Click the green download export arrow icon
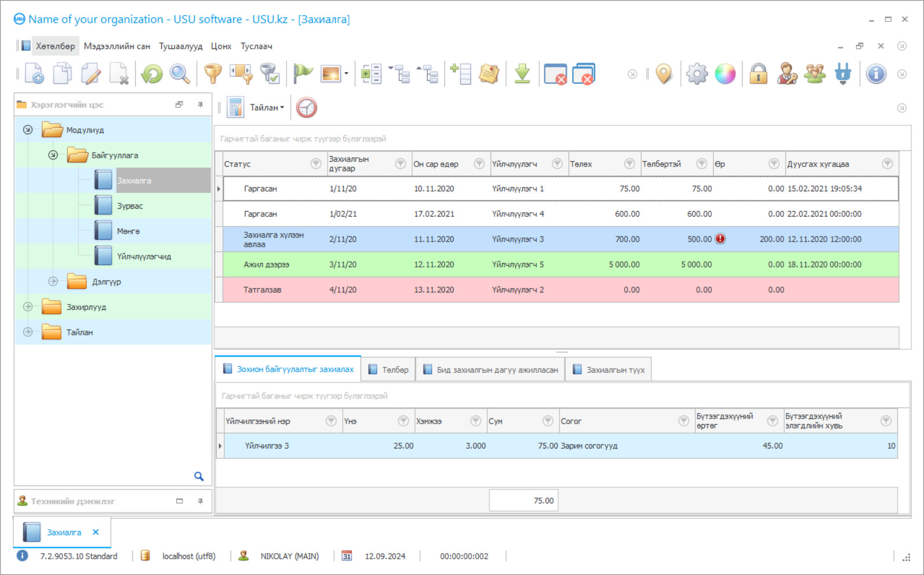 click(x=522, y=74)
